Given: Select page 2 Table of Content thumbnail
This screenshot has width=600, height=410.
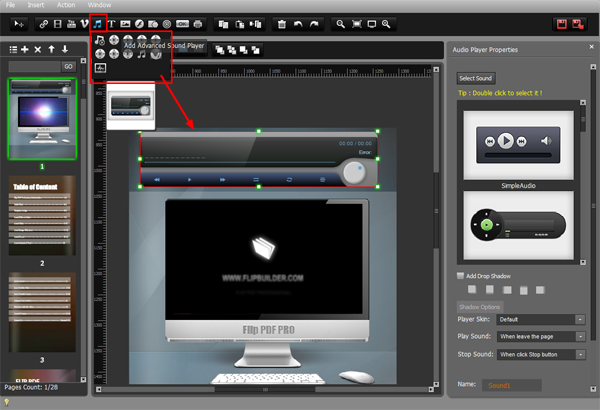Looking at the screenshot, I should (42, 216).
